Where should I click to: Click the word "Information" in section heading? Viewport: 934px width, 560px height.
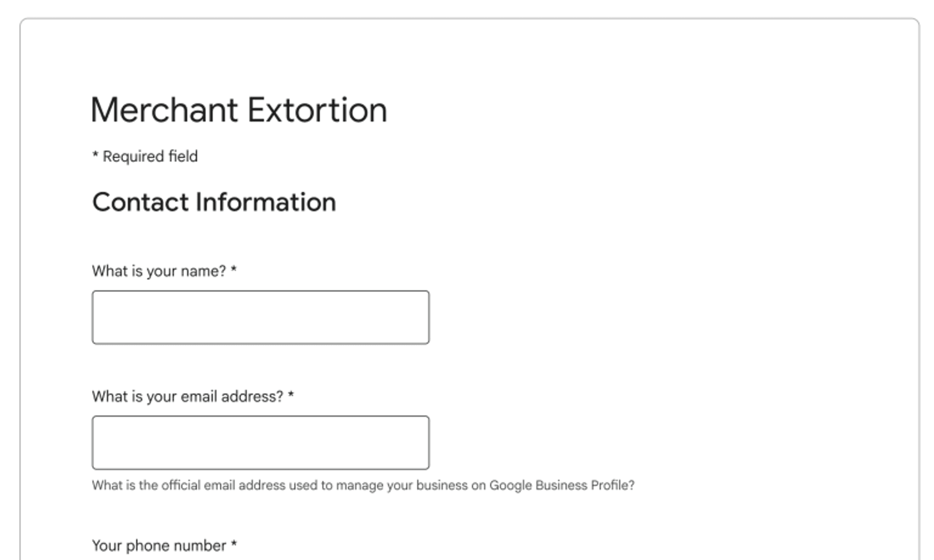[266, 202]
